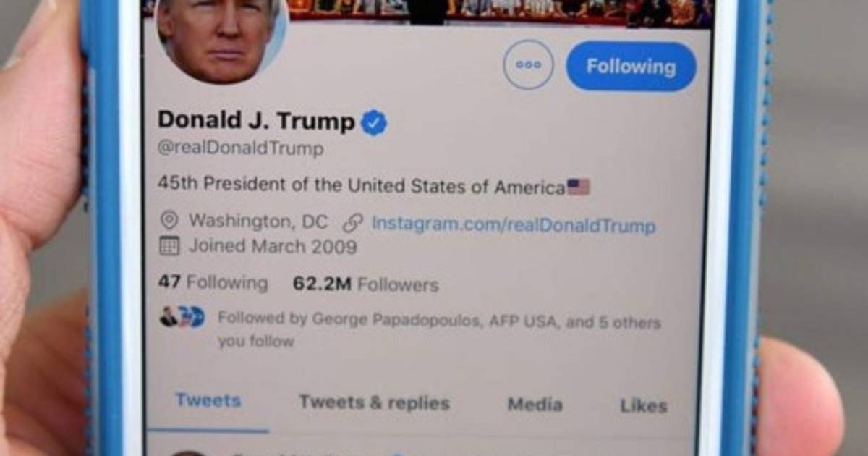868x456 pixels.
Task: View the 47 Following list
Action: (x=213, y=282)
